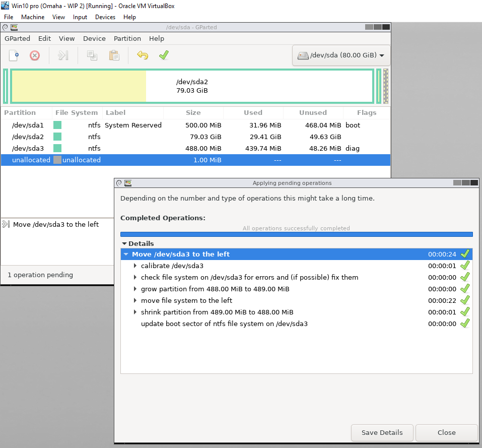
Task: Select the /dev/sda3 file system swatch
Action: [57, 148]
